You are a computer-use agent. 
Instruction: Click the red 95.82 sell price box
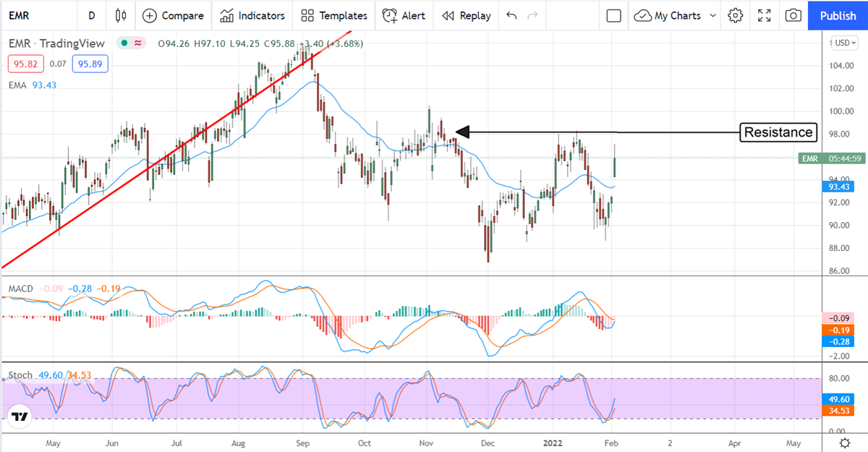[26, 64]
